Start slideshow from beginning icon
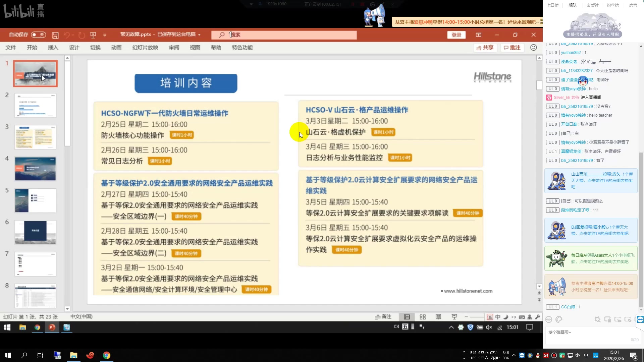 (93, 35)
